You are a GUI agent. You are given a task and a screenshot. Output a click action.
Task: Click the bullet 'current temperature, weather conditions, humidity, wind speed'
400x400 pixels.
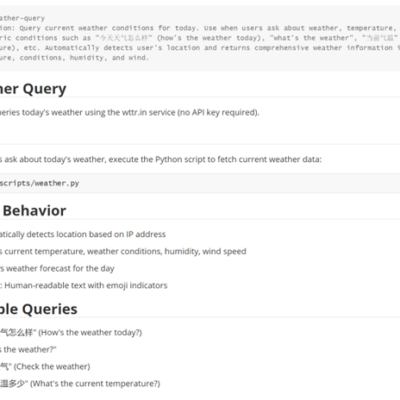click(123, 251)
